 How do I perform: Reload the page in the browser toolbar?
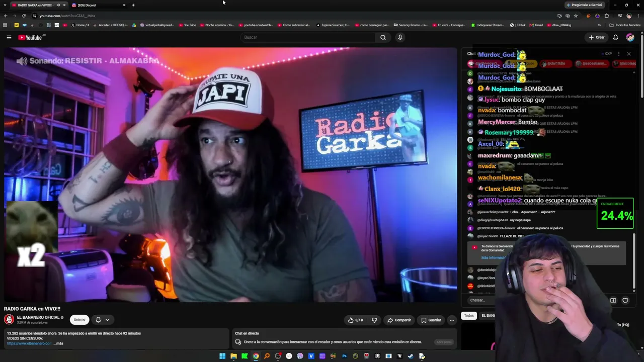[24, 16]
